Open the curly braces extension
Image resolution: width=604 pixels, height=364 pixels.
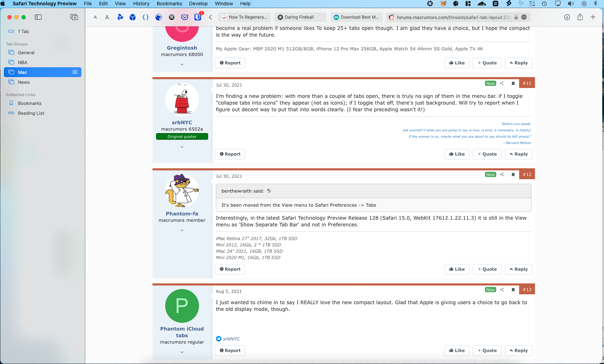pyautogui.click(x=145, y=17)
